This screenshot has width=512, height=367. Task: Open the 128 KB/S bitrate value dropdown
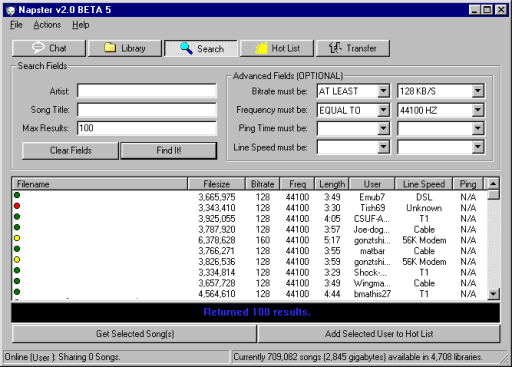[478, 91]
